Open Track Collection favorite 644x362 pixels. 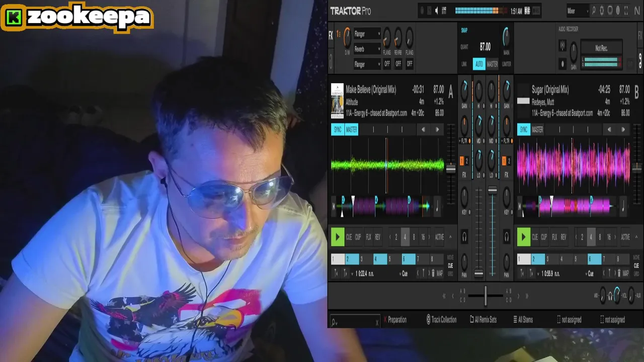tap(441, 320)
